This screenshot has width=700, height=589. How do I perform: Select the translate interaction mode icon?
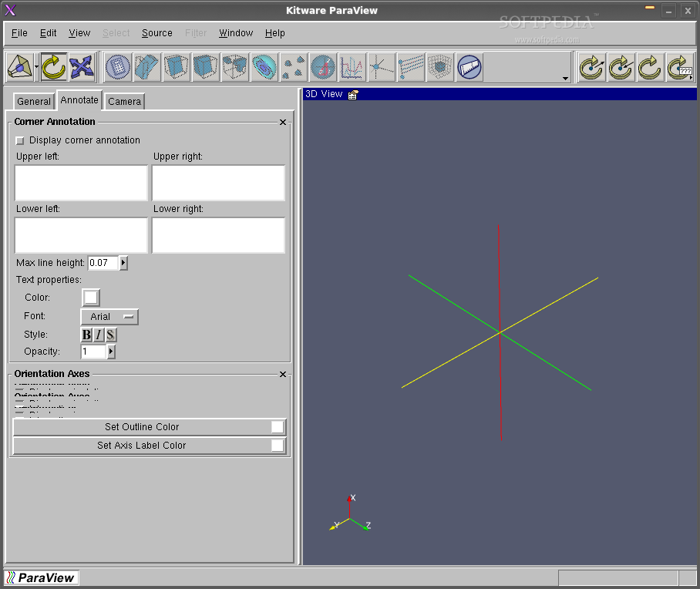pos(82,67)
